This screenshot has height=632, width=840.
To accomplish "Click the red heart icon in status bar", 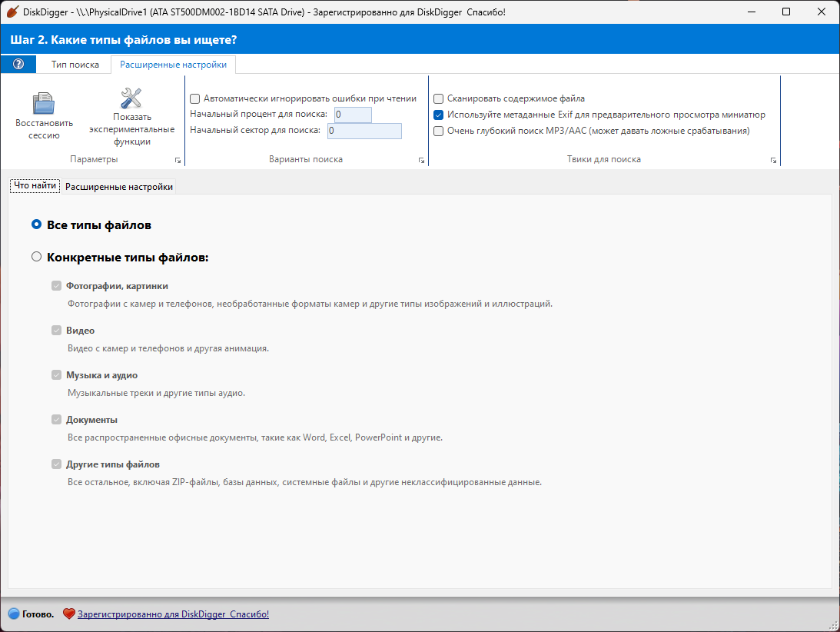I will tap(68, 614).
